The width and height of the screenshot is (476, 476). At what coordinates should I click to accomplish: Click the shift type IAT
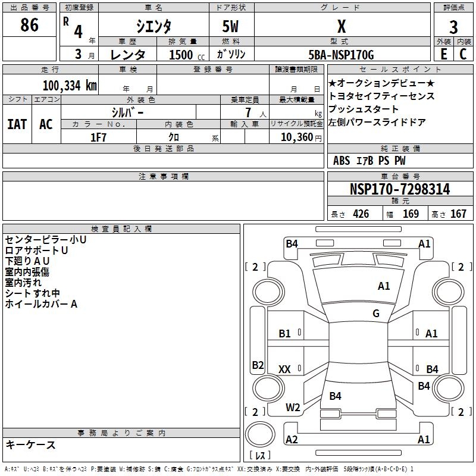coord(17,124)
